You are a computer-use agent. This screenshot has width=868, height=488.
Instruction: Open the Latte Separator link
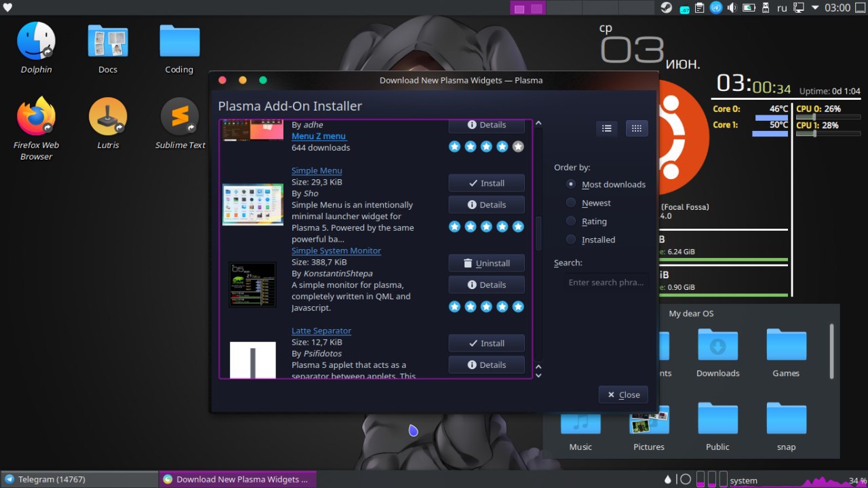321,331
